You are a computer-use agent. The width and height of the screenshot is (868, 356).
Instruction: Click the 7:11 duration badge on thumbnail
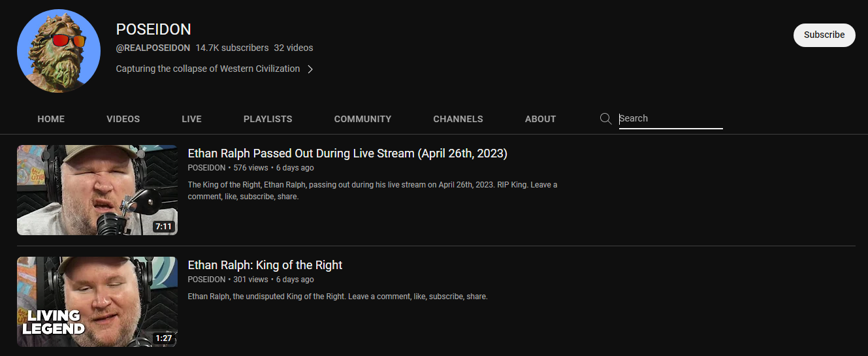(163, 227)
